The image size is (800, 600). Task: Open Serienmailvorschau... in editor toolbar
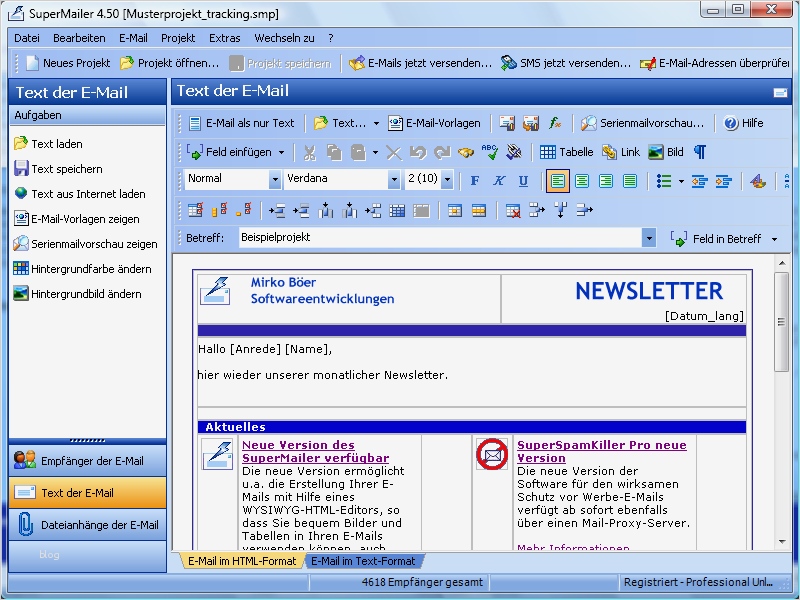tap(642, 123)
